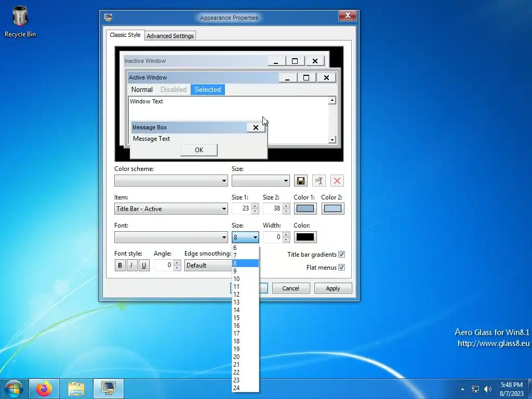This screenshot has height=399, width=532.
Task: Increase Size 1 with up spinner arrow
Action: coord(255,206)
